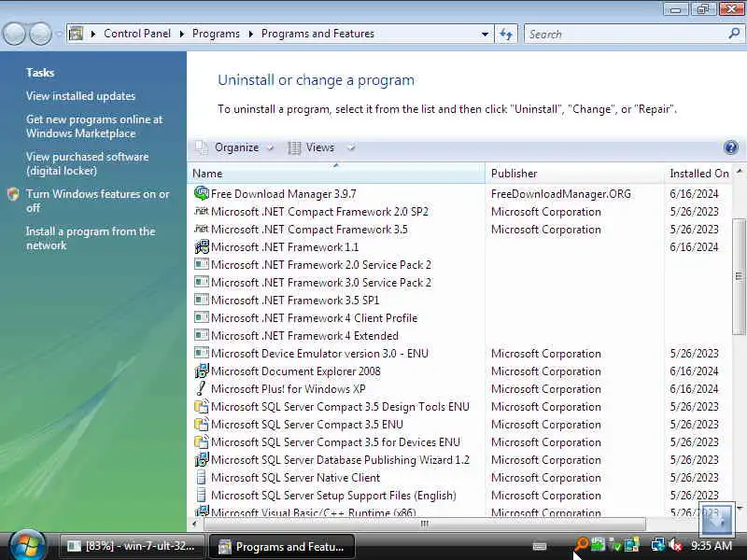
Task: Open the Views dropdown arrow
Action: 351,147
